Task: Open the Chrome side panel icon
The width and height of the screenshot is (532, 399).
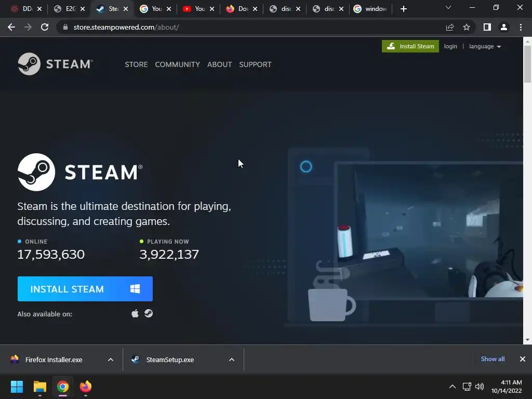Action: (x=487, y=27)
